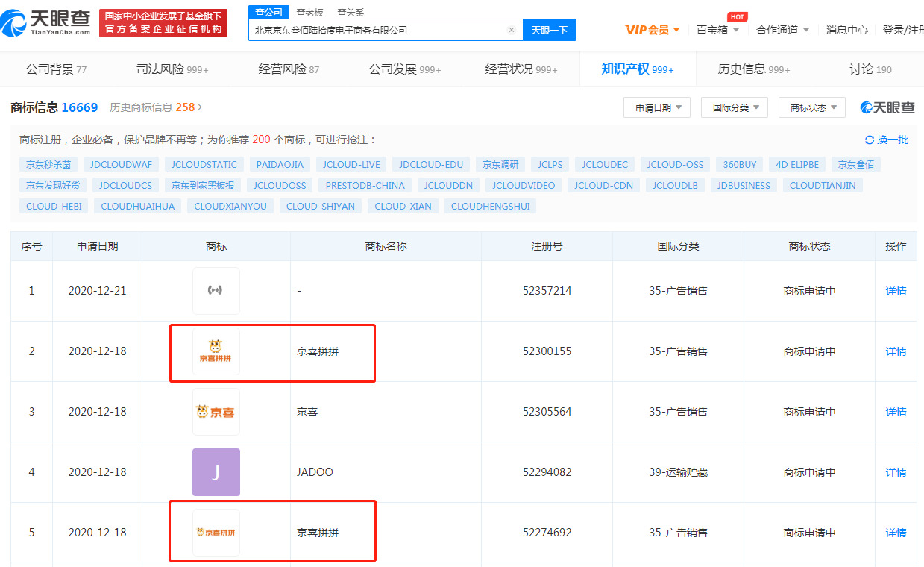Clear search box with the x icon

[512, 30]
